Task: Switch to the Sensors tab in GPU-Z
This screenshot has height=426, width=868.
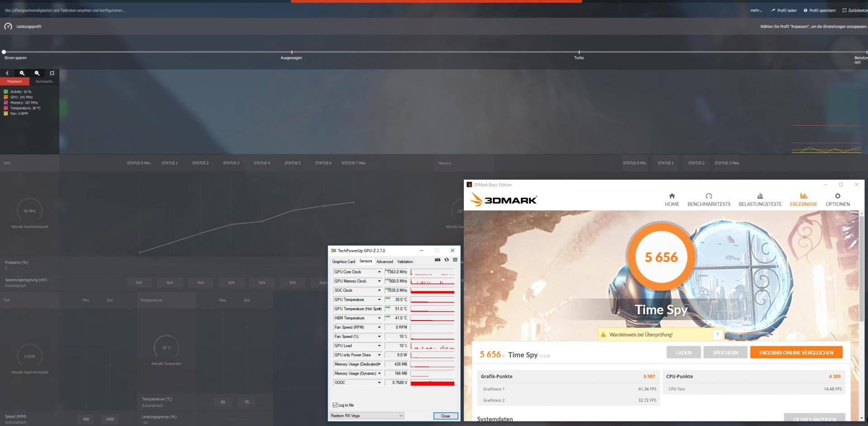Action: click(366, 261)
